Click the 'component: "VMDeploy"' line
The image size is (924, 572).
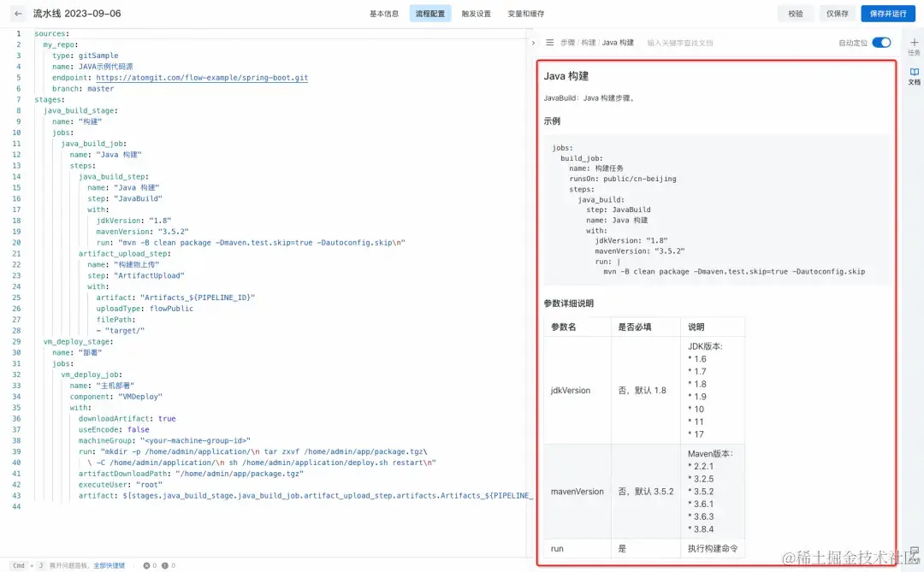click(115, 397)
